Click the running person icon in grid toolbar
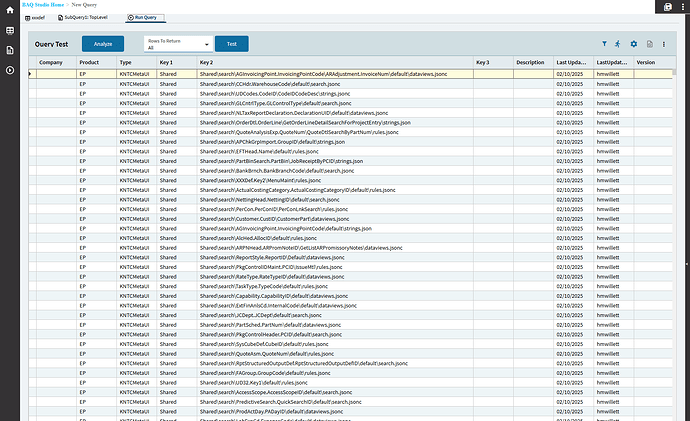Screen dimensions: 690x421 pos(618,44)
